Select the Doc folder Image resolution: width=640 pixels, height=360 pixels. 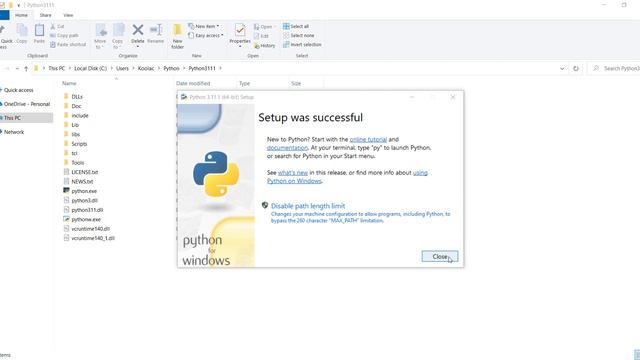click(x=76, y=106)
